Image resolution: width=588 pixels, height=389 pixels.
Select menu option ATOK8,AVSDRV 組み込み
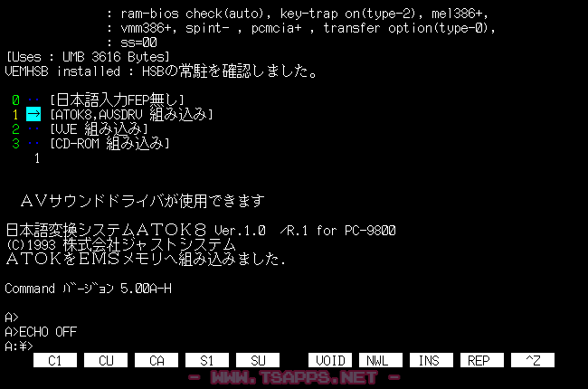tap(131, 114)
